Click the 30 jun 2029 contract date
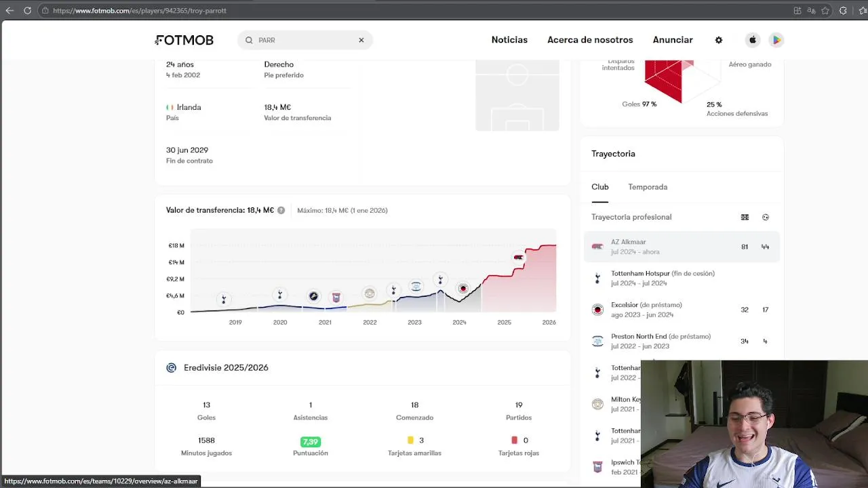868x488 pixels. pyautogui.click(x=187, y=150)
